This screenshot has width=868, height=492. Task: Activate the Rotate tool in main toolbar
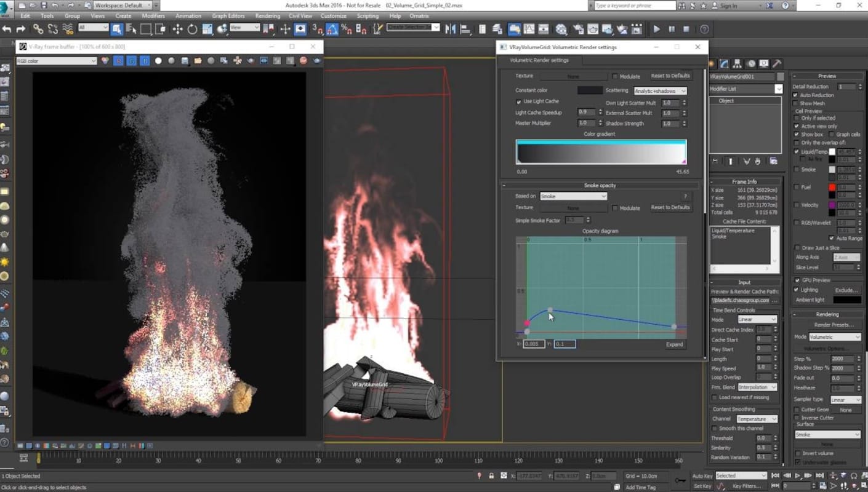coord(192,29)
